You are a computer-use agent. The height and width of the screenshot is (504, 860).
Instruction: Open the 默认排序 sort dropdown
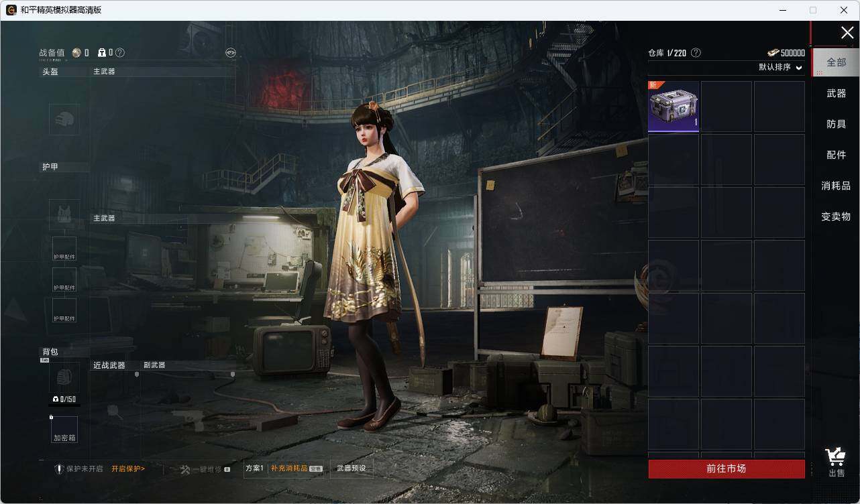tap(780, 67)
